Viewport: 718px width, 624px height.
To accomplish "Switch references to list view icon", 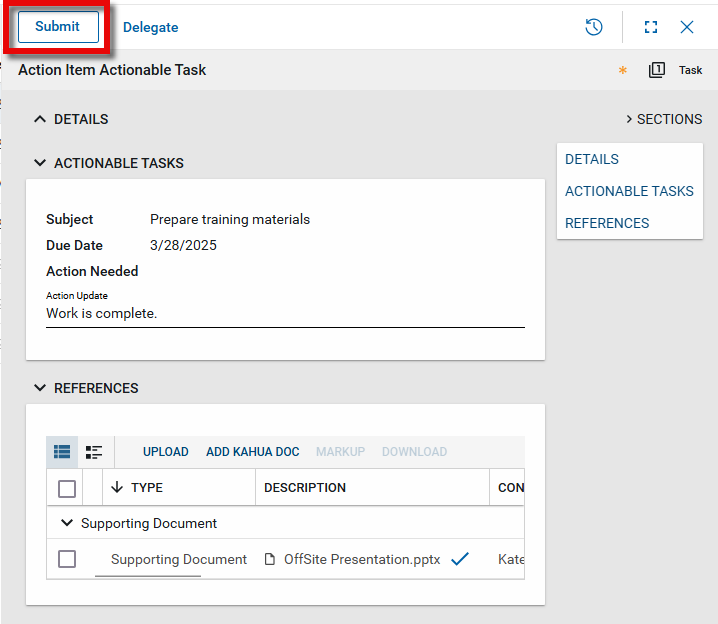I will 62,452.
